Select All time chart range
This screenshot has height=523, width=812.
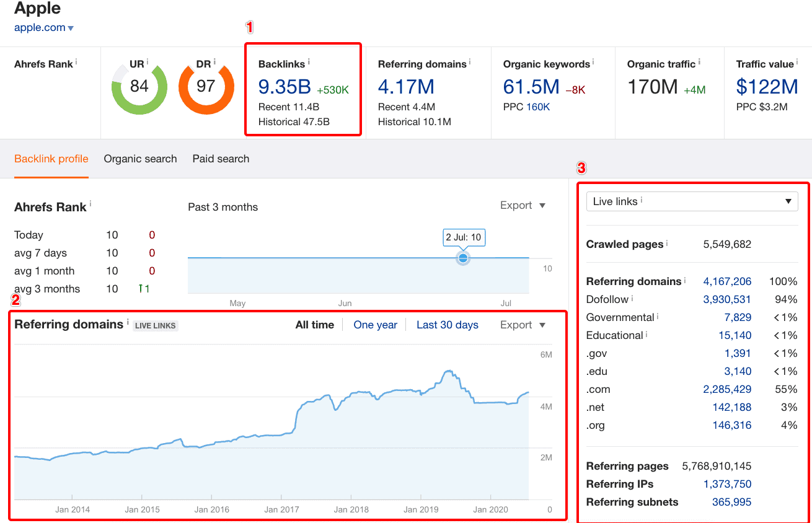click(314, 325)
